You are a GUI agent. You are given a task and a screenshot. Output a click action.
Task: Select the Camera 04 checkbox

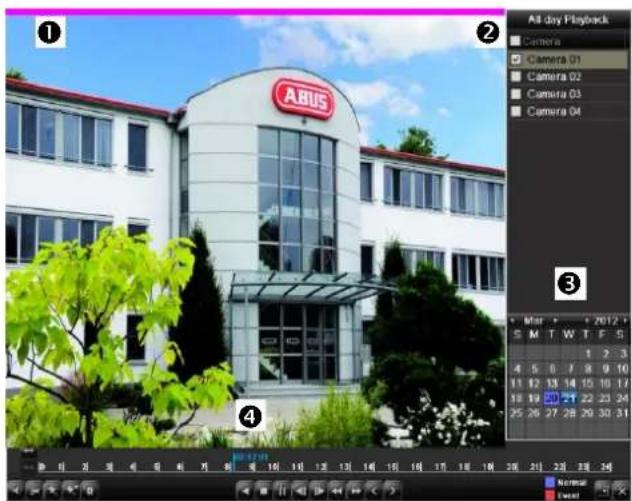coord(516,111)
